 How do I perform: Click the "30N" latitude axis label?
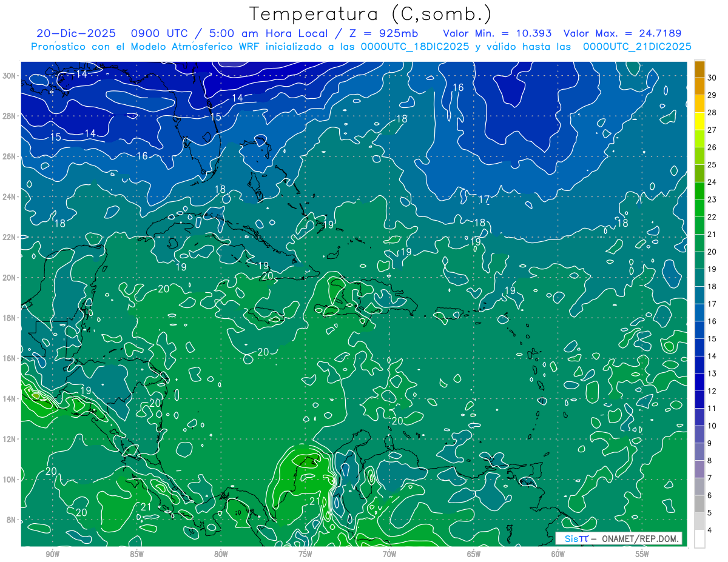tap(10, 76)
